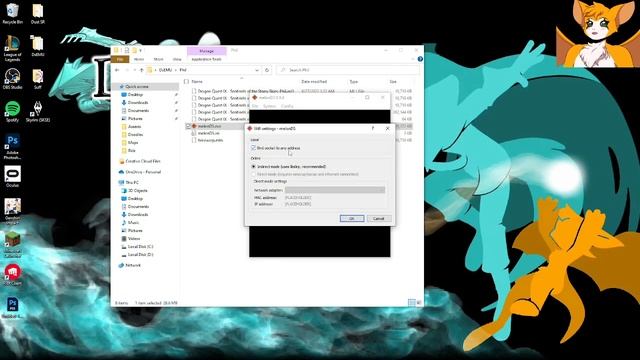Open the Oculus desktop shortcut
Screen dimensions: 640x360
point(12,176)
